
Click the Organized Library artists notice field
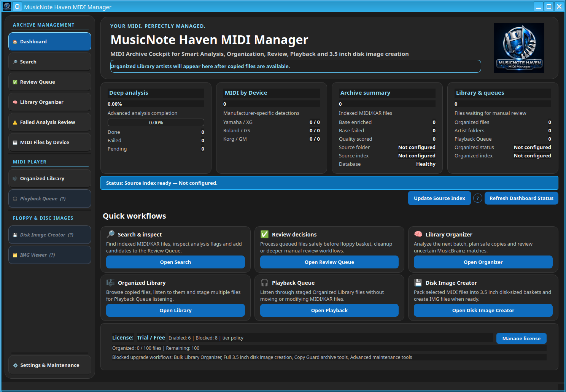[296, 66]
